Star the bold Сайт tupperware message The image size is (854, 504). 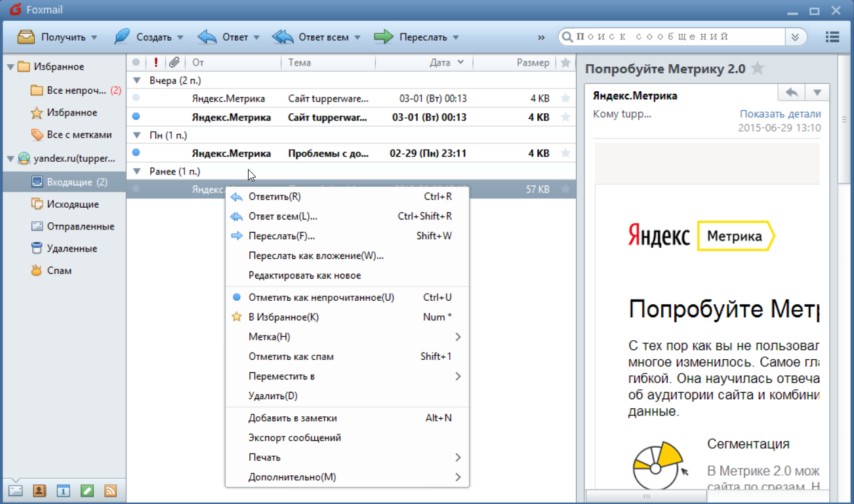click(x=565, y=117)
